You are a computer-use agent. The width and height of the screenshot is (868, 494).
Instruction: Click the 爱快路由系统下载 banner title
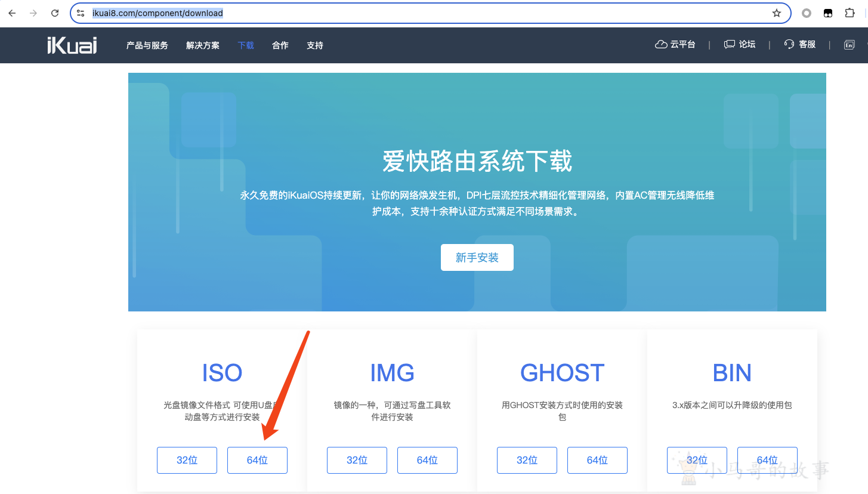[477, 162]
